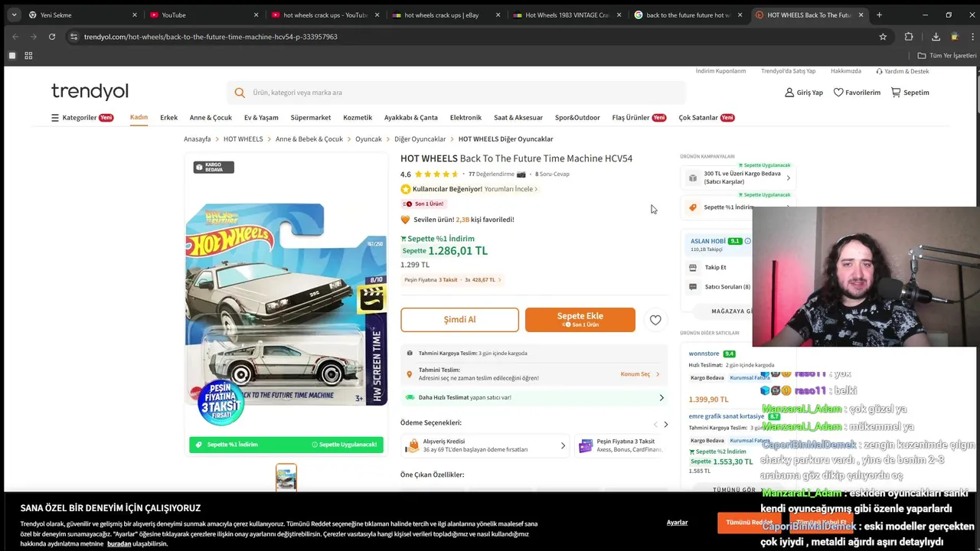Open the back to the future Google tab
Viewport: 980px width, 551px height.
(688, 15)
